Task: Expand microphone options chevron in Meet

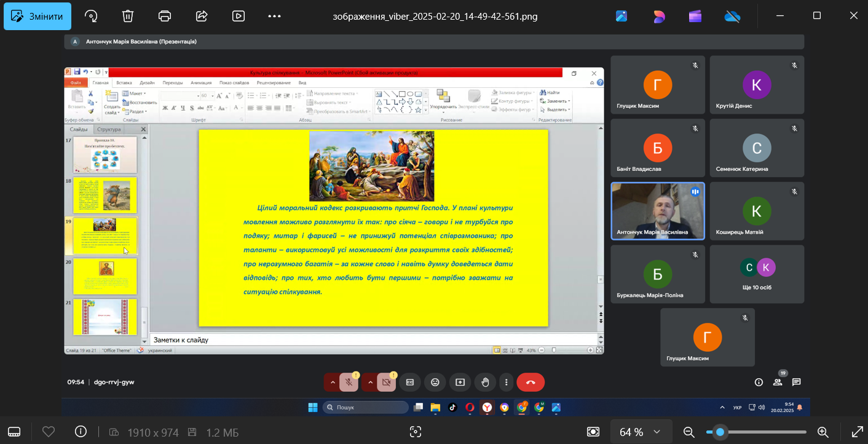Action: [333, 382]
